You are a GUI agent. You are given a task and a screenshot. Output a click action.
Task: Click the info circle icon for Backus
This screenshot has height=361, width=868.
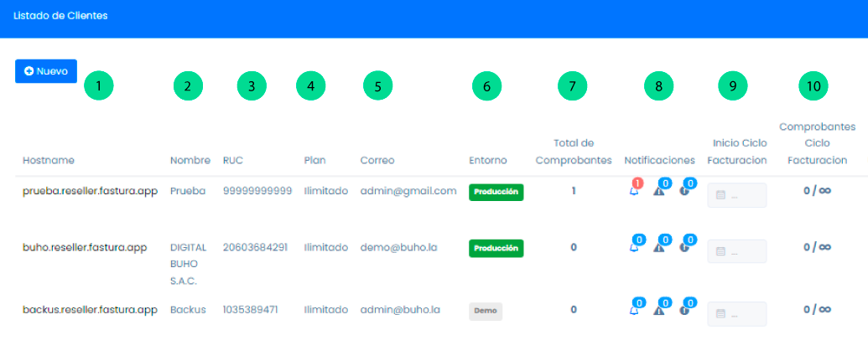[x=685, y=310]
